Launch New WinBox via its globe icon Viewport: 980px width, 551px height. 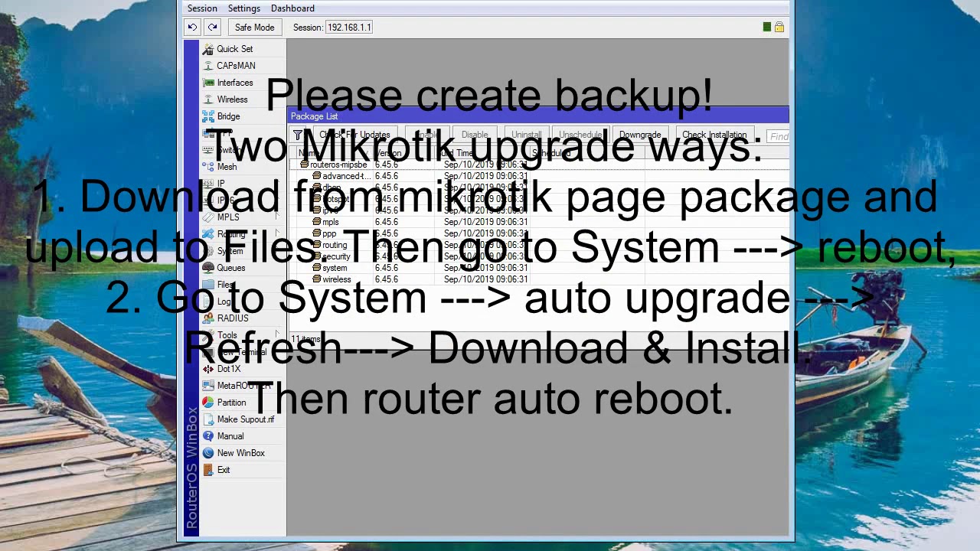[207, 453]
